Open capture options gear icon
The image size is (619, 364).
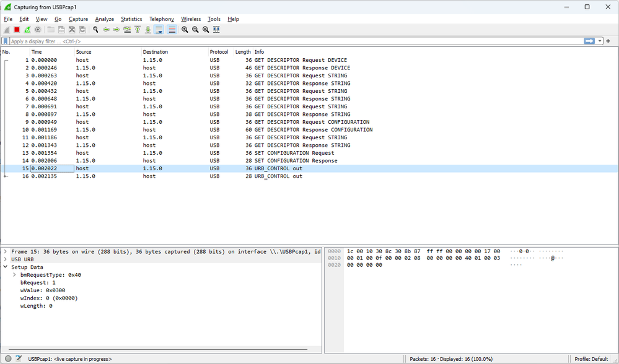[38, 30]
